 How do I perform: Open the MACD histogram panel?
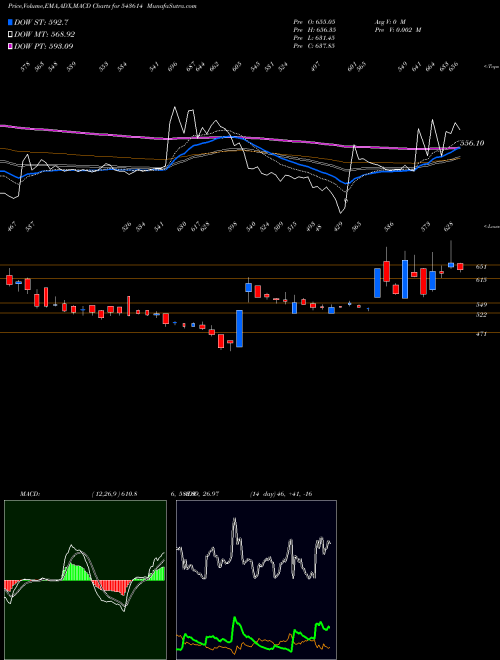point(85,580)
